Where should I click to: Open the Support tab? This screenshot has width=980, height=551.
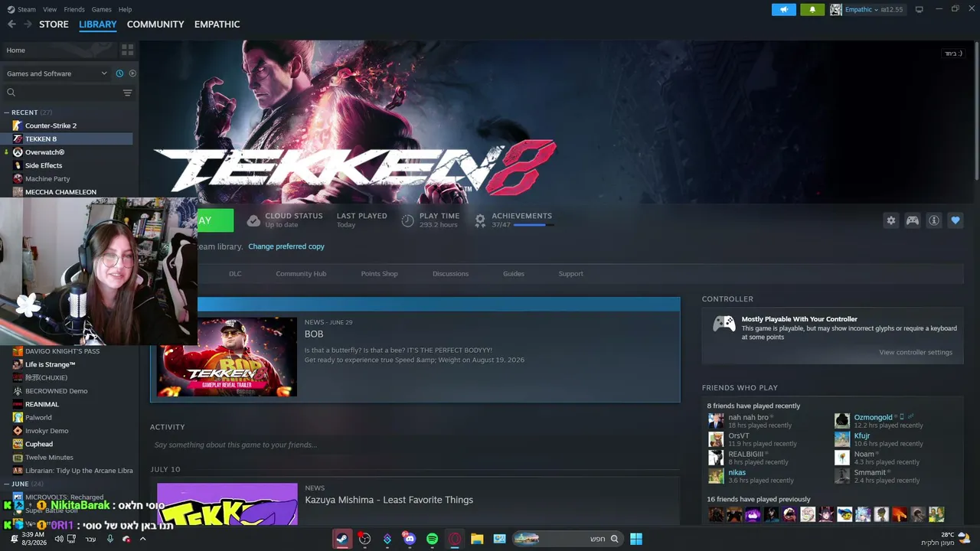[570, 274]
